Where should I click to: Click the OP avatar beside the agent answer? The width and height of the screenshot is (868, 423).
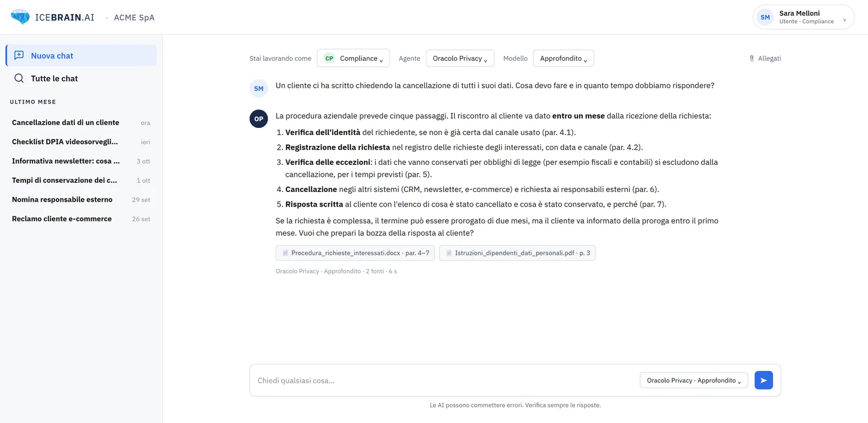[259, 119]
